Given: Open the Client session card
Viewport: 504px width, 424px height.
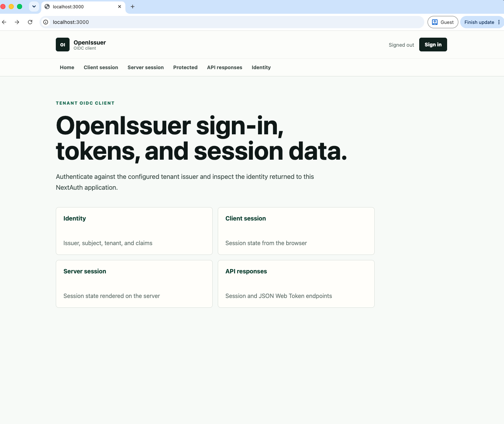Looking at the screenshot, I should 296,231.
